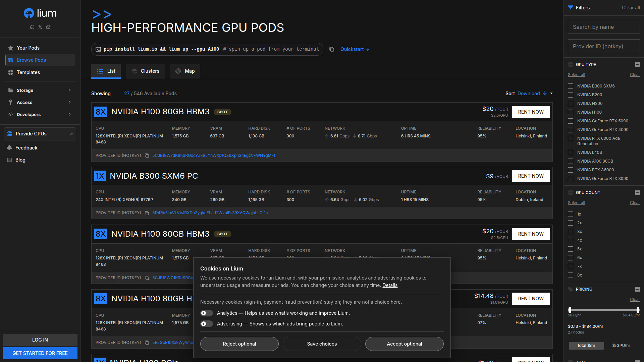Check the NVIDIA H100 filter
This screenshot has width=644, height=362.
coord(571,112)
